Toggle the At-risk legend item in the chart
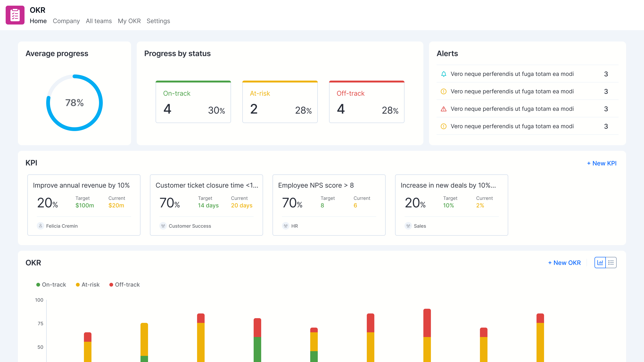The width and height of the screenshot is (644, 362). tap(88, 284)
